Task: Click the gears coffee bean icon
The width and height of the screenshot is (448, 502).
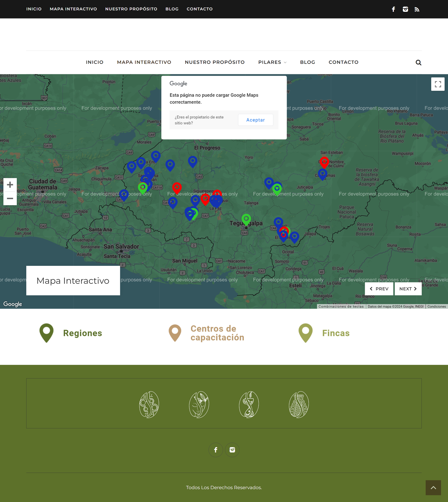Action: (149, 405)
